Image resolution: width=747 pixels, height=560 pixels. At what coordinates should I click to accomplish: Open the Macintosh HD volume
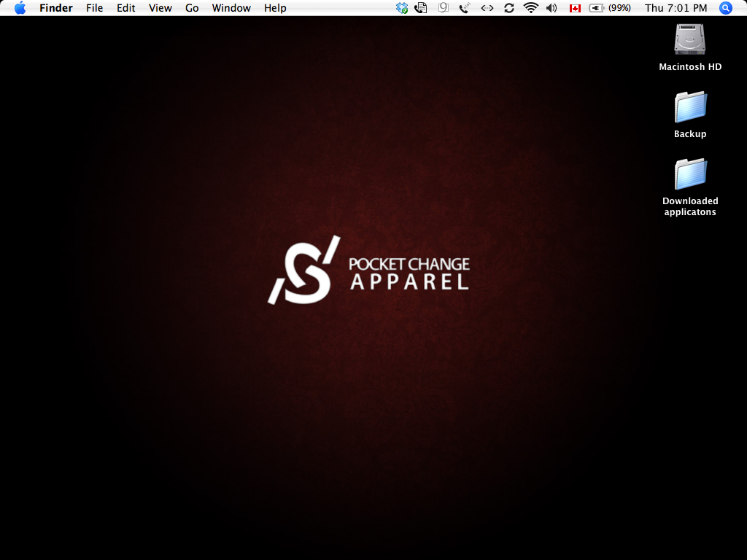(689, 40)
